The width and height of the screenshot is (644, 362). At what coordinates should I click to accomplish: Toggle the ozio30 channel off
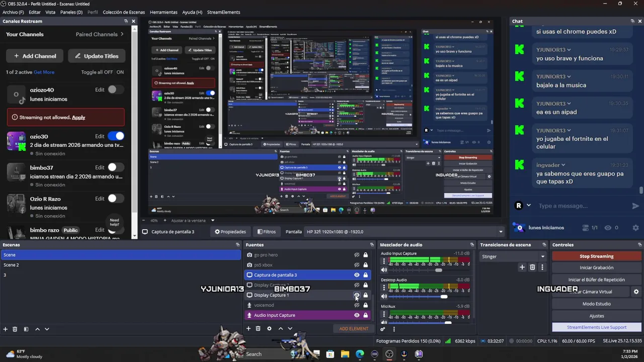point(116,136)
